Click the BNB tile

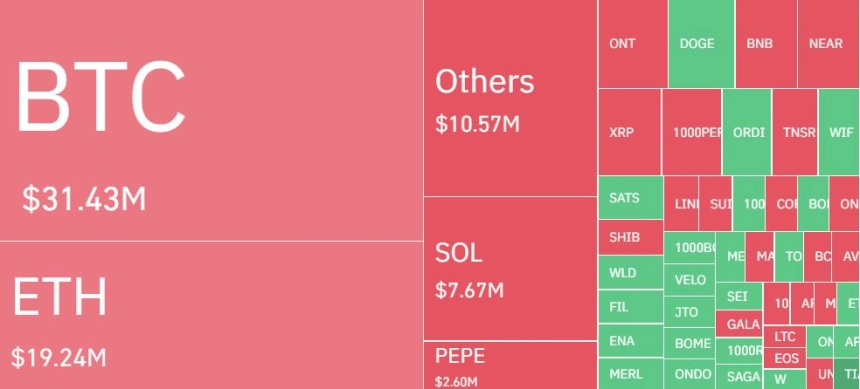pyautogui.click(x=766, y=43)
